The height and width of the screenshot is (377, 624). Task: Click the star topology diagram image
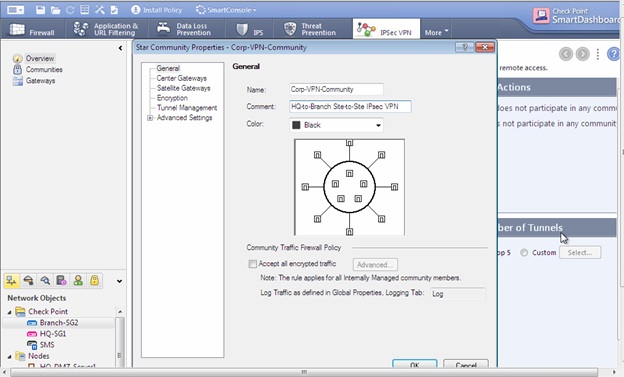349,187
